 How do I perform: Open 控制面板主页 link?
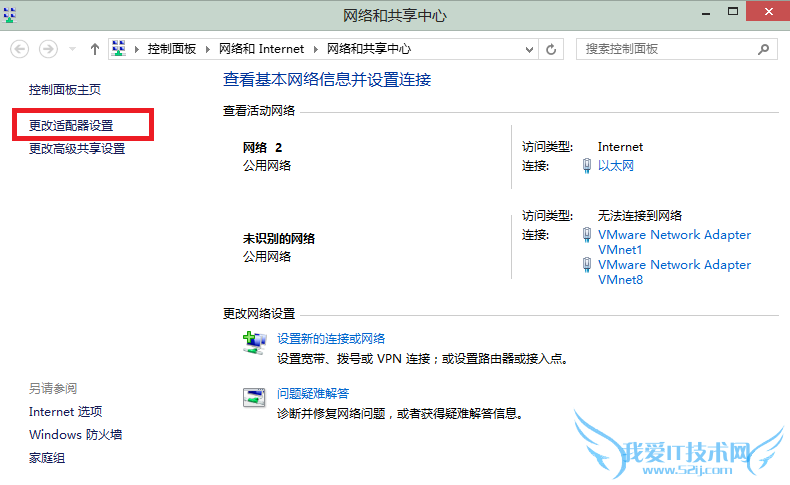(x=64, y=90)
